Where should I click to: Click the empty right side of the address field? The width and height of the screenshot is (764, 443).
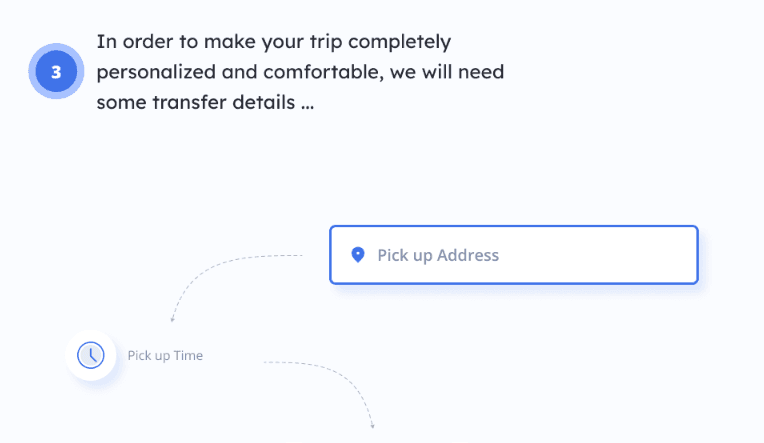pyautogui.click(x=599, y=255)
